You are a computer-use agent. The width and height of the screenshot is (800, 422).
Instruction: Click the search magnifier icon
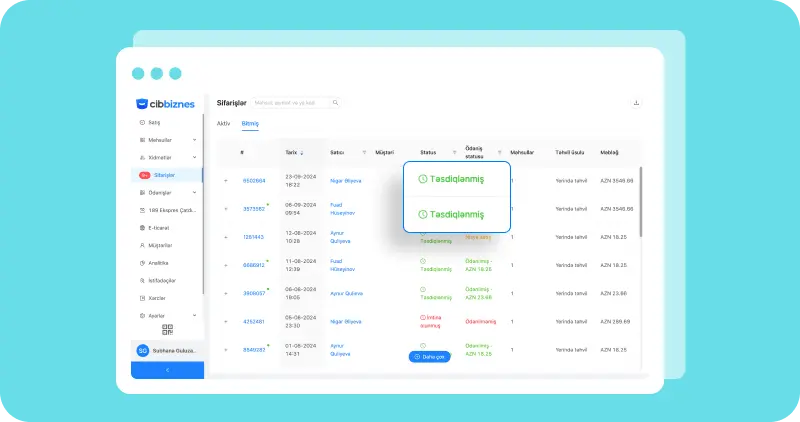[x=335, y=103]
